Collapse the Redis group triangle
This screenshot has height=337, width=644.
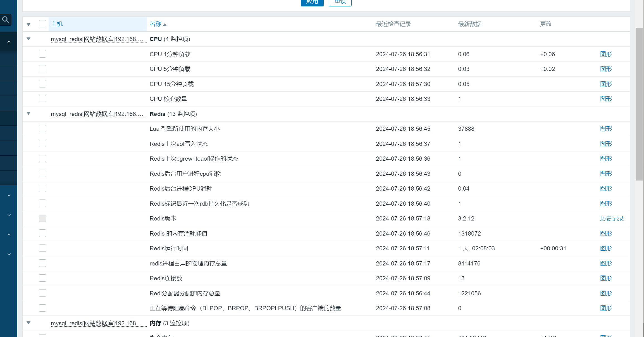pyautogui.click(x=28, y=113)
